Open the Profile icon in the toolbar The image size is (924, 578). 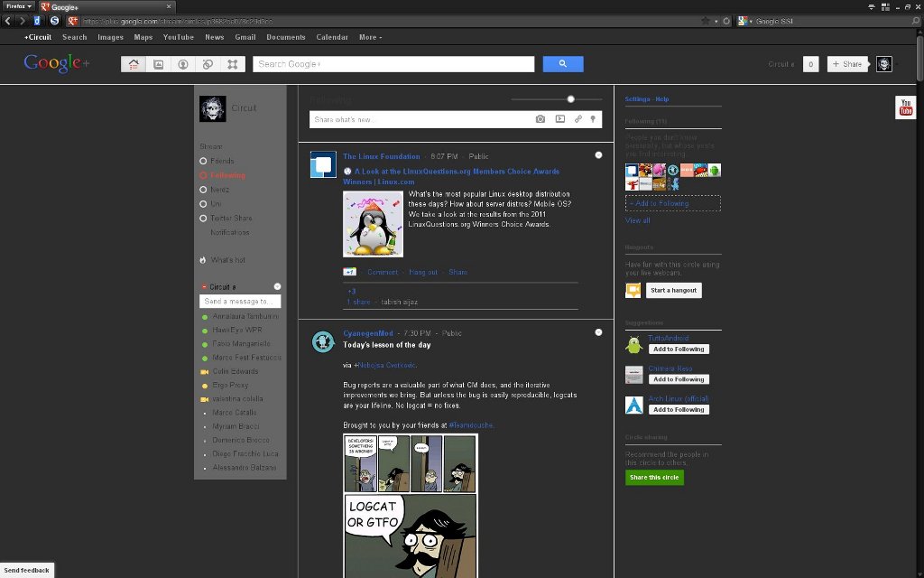pyautogui.click(x=182, y=64)
